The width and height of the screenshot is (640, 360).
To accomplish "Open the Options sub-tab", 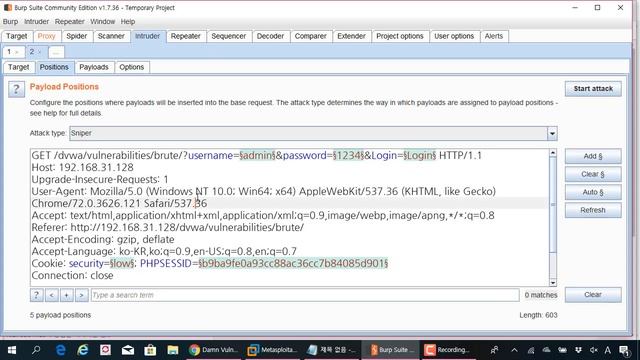I will pos(131,67).
